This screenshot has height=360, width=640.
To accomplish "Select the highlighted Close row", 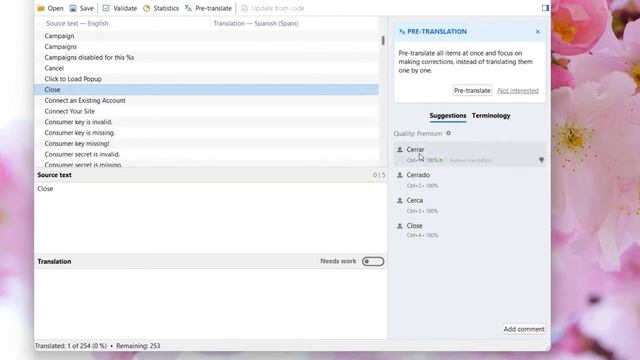I will point(206,89).
